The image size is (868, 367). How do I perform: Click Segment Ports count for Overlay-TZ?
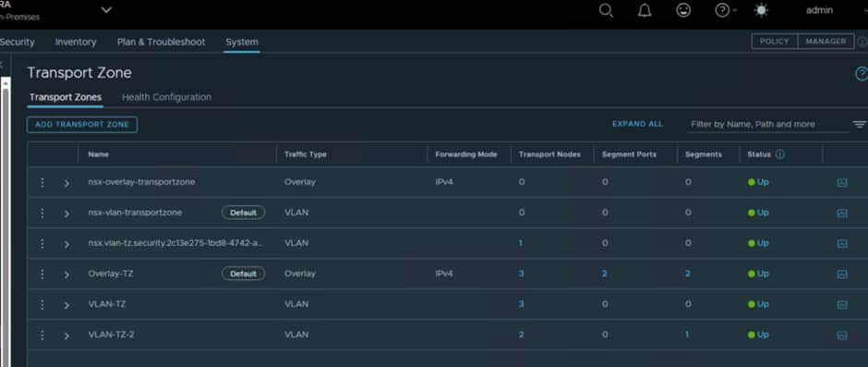pyautogui.click(x=605, y=274)
